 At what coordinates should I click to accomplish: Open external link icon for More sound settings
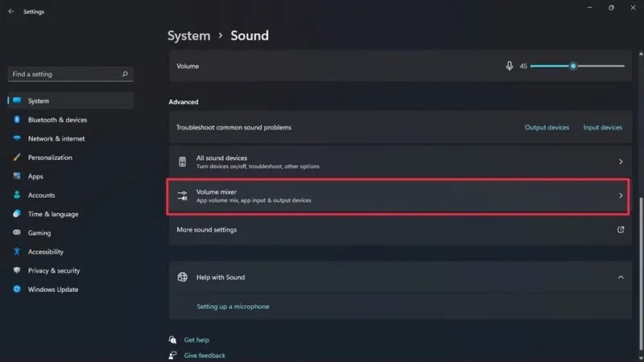pos(621,229)
